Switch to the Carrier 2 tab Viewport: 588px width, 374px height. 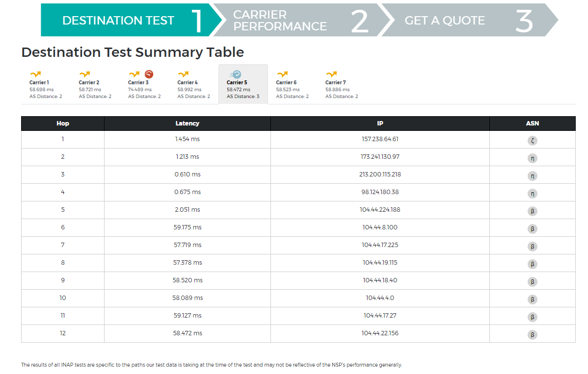coord(95,85)
